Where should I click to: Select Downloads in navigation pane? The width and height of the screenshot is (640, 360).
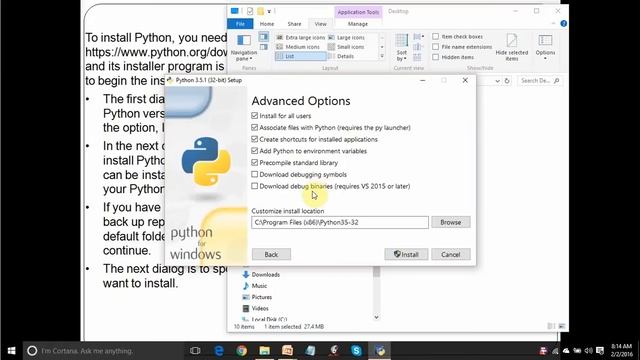pyautogui.click(x=262, y=275)
